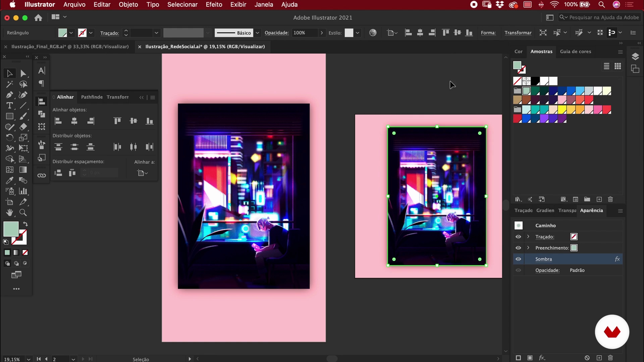This screenshot has width=644, height=362.
Task: Open fill color dropdown in control bar
Action: point(71,33)
